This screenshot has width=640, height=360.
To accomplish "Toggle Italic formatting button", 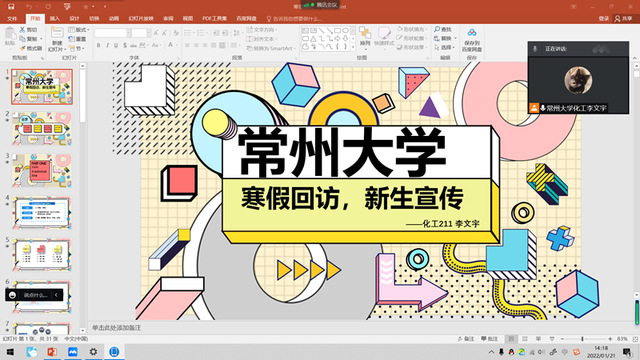I will 107,45.
